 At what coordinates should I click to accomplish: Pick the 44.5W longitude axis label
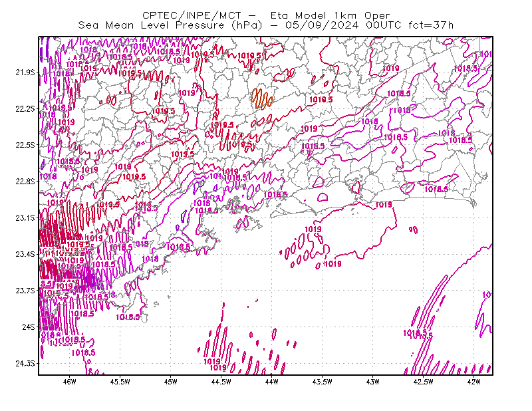point(221,382)
